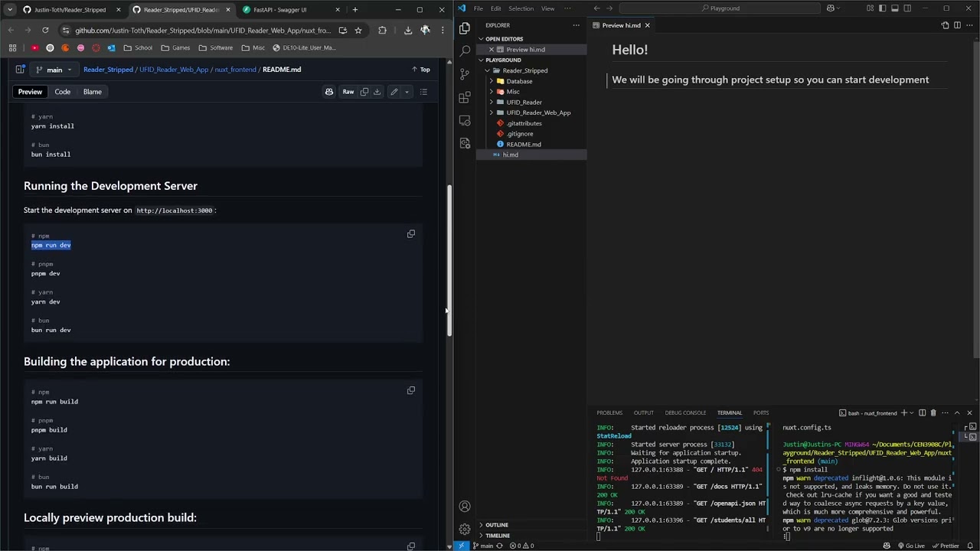Copy raw file with icon next to Raw
The height and width of the screenshot is (551, 980).
pos(364,92)
